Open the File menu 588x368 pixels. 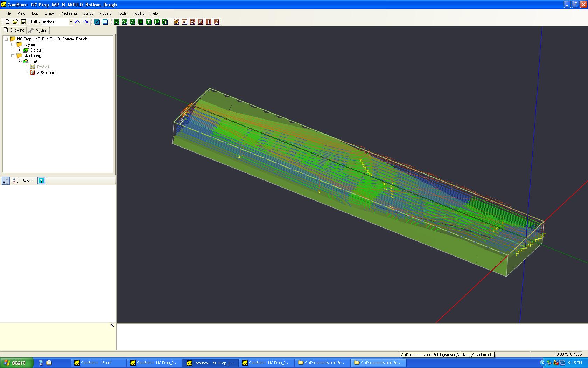tap(8, 13)
